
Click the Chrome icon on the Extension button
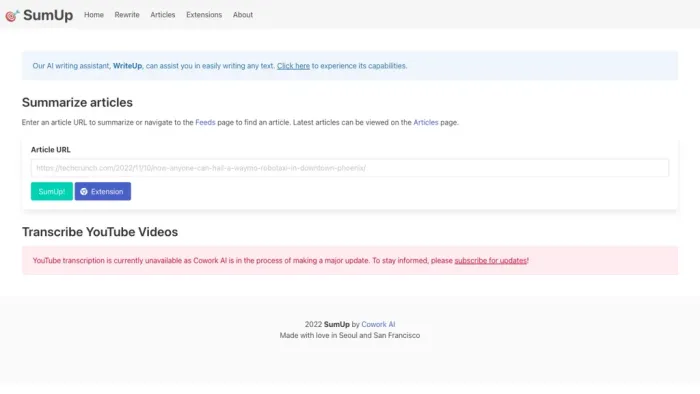click(84, 191)
